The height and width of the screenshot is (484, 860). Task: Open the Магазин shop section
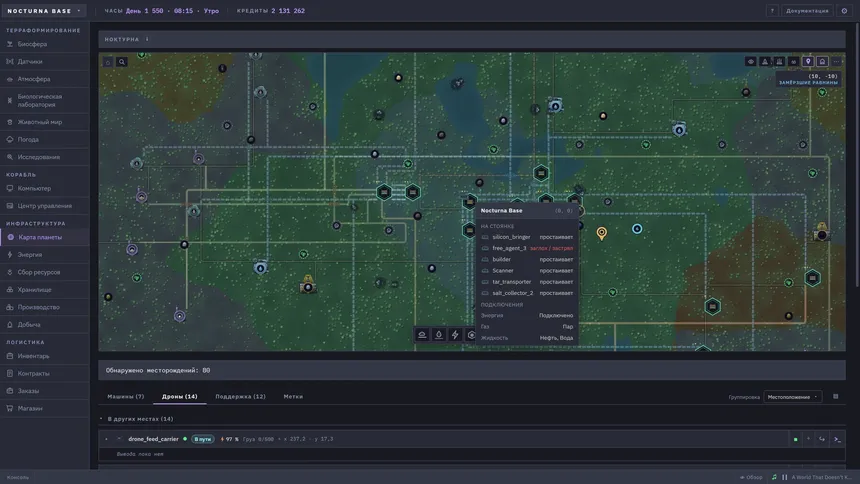click(x=44, y=408)
